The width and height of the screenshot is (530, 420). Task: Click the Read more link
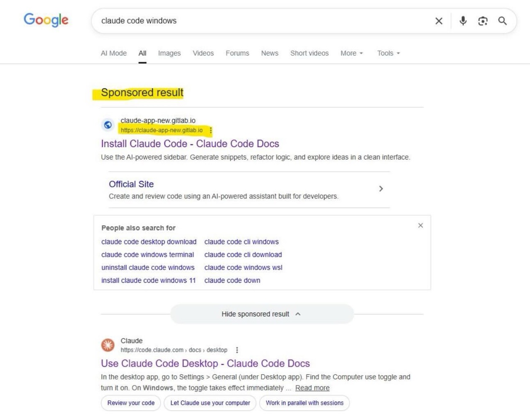312,388
